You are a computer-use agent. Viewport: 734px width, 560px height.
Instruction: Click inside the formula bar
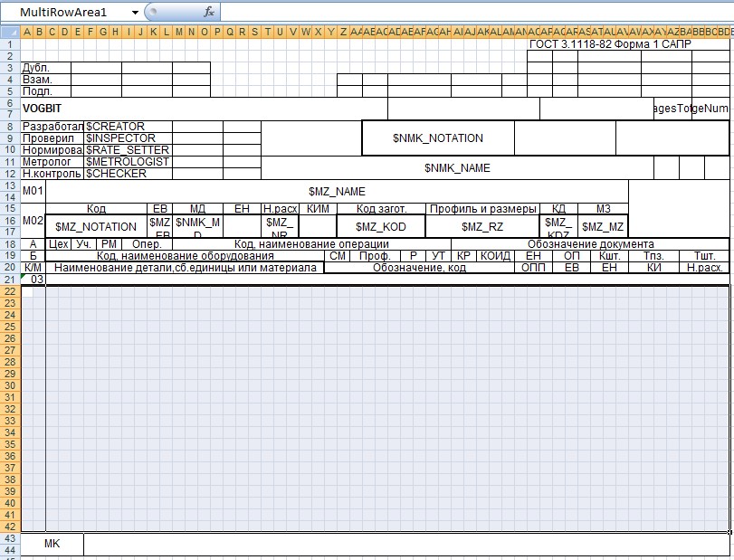coord(471,13)
